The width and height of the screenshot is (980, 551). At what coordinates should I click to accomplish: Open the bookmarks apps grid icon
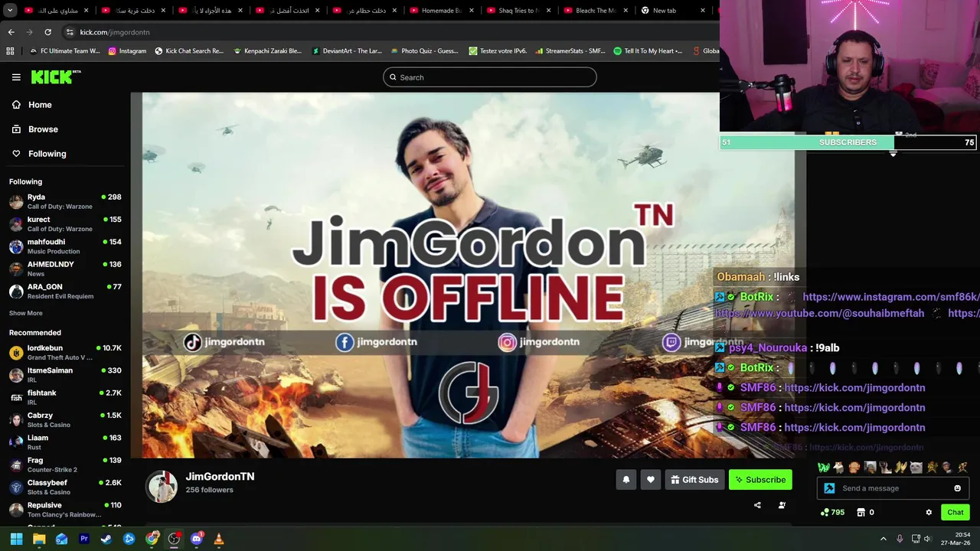[10, 51]
